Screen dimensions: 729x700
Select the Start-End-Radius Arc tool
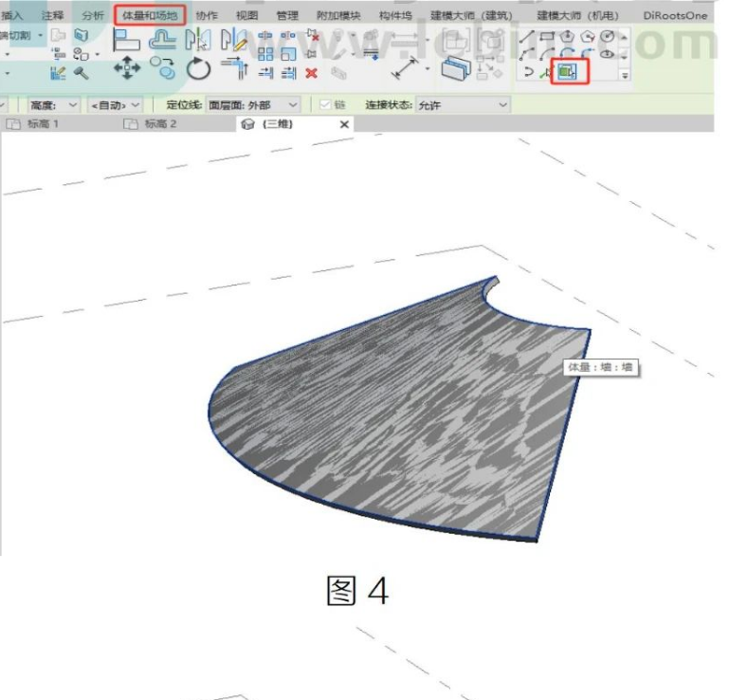527,54
